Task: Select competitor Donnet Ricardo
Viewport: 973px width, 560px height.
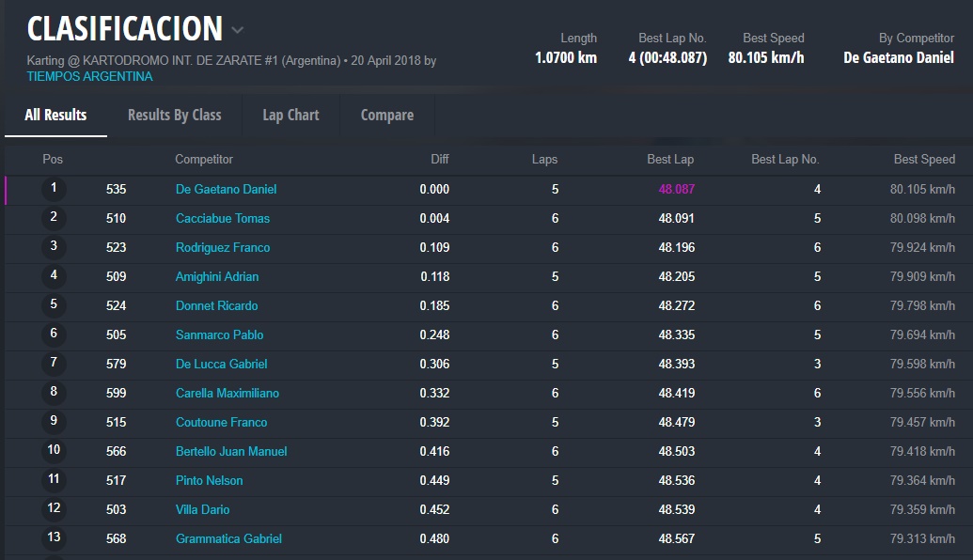Action: click(216, 305)
